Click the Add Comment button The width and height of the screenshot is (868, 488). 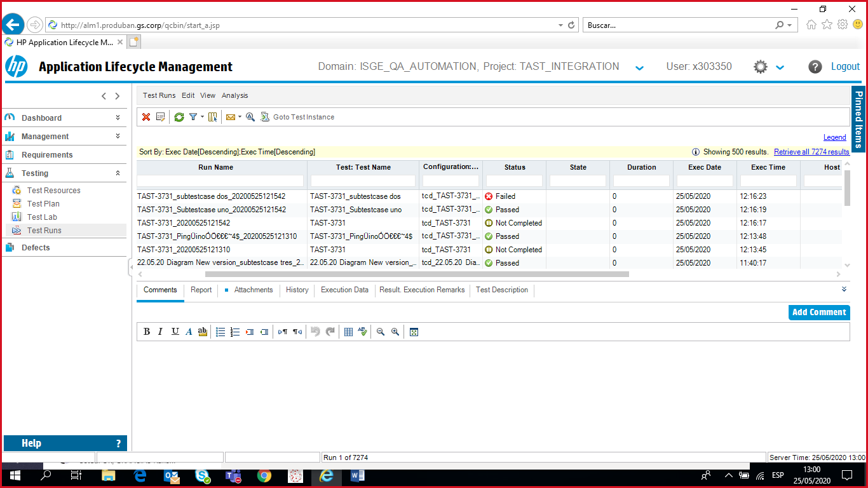(818, 312)
